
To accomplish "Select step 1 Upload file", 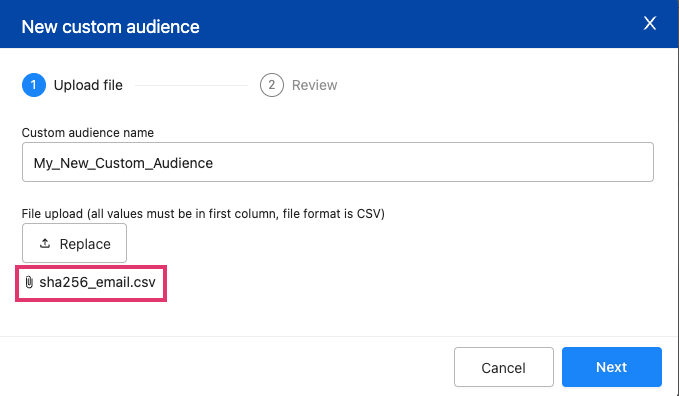I will coord(72,85).
